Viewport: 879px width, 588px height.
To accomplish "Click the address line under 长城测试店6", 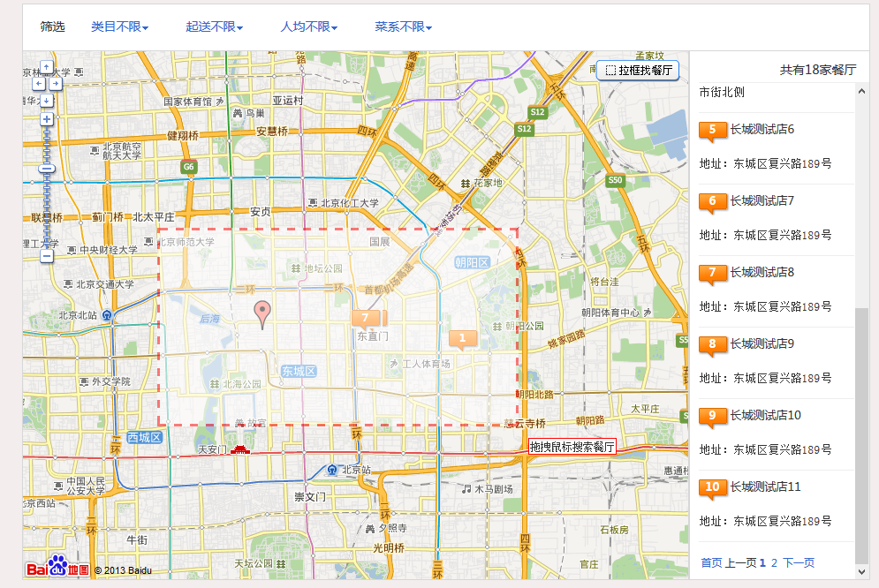I will 765,164.
